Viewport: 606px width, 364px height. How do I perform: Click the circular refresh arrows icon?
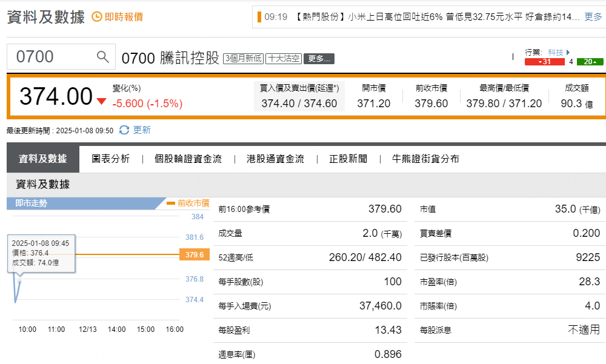pyautogui.click(x=124, y=130)
